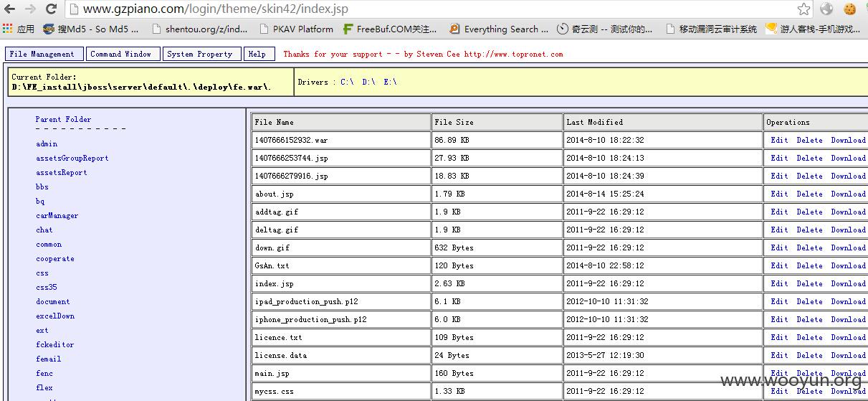
Task: Click the browser forward arrow
Action: click(30, 9)
